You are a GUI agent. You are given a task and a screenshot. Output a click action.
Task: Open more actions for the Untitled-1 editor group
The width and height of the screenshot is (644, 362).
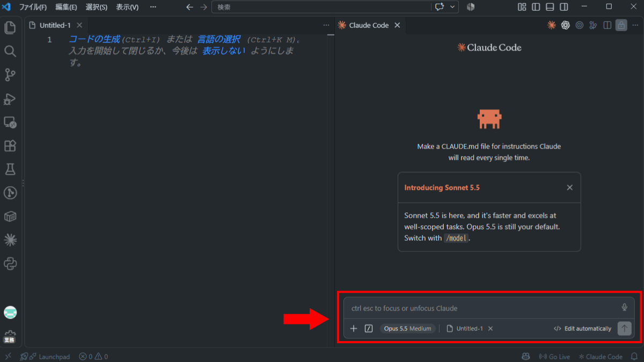(326, 25)
